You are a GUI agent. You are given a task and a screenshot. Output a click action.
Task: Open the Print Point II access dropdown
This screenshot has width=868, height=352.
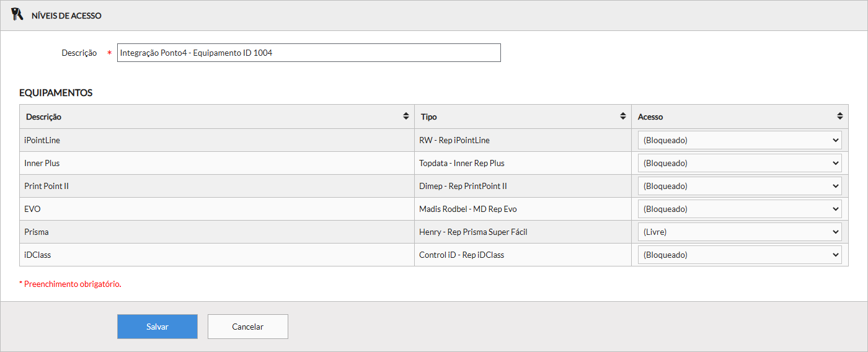tap(739, 186)
